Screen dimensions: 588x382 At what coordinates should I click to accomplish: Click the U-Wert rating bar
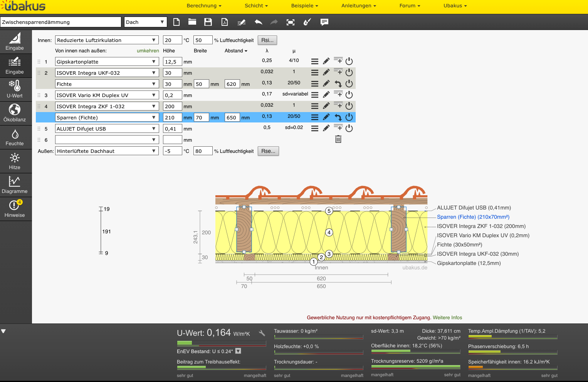221,343
